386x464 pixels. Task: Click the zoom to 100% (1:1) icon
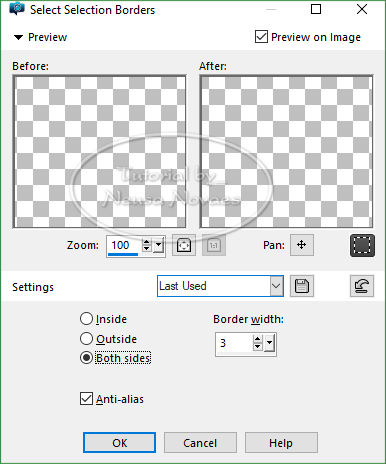[x=214, y=245]
